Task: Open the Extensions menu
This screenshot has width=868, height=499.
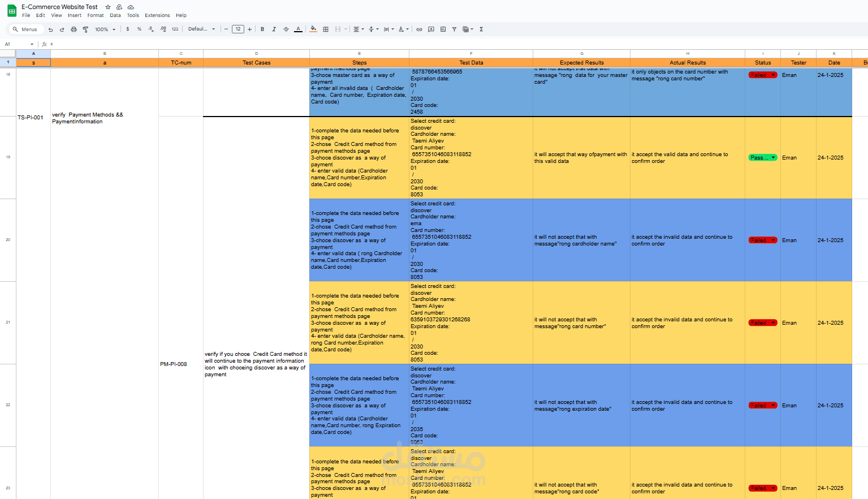Action: tap(157, 15)
